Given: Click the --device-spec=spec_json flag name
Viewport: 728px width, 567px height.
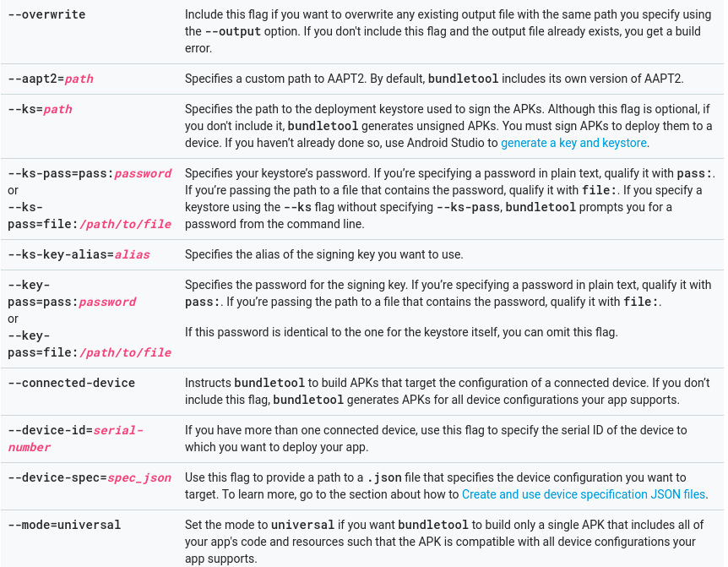Looking at the screenshot, I should pyautogui.click(x=90, y=477).
